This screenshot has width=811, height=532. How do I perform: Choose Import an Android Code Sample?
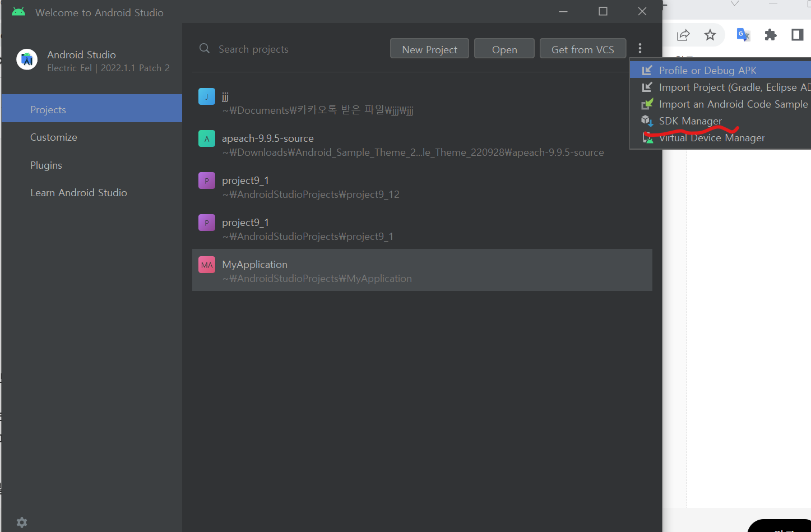720,104
